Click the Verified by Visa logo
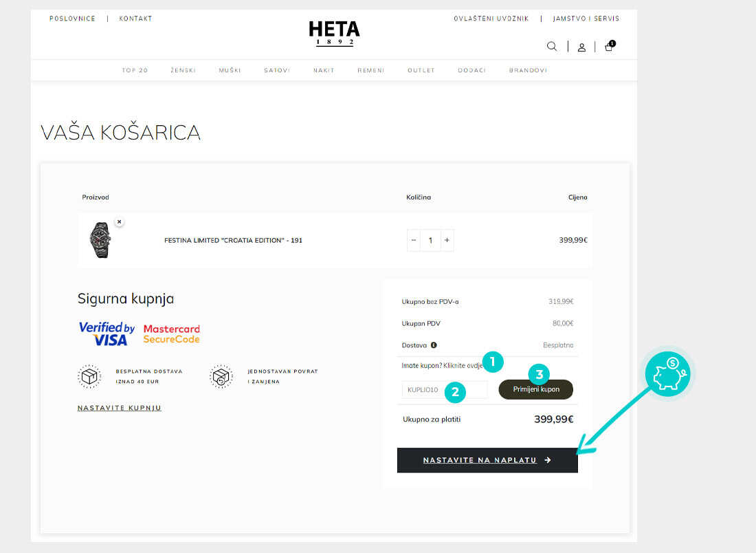 107,334
